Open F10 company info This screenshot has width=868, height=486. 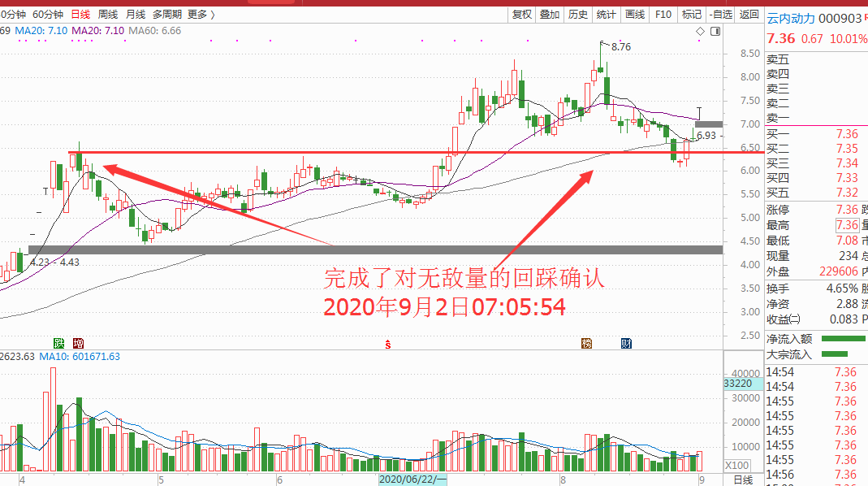(663, 15)
